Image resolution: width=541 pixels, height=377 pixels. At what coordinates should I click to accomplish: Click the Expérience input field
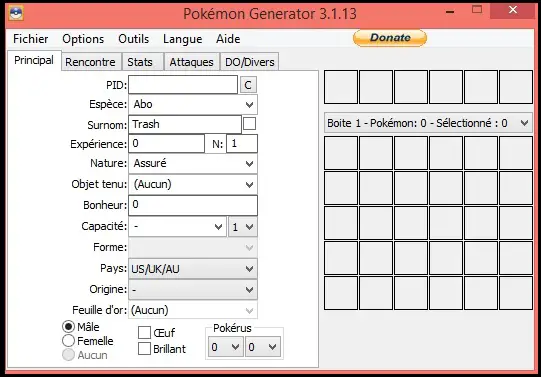pyautogui.click(x=166, y=143)
